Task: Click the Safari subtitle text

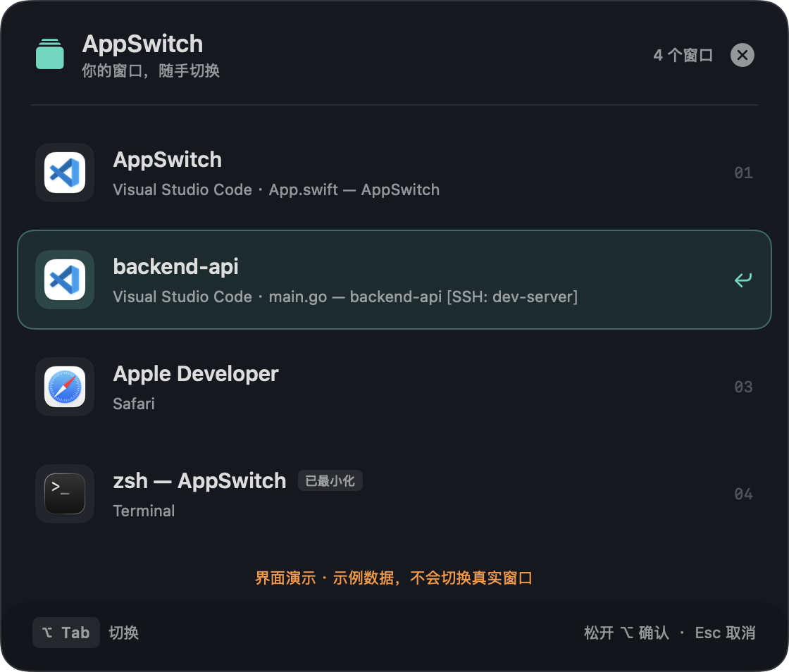Action: pos(134,404)
